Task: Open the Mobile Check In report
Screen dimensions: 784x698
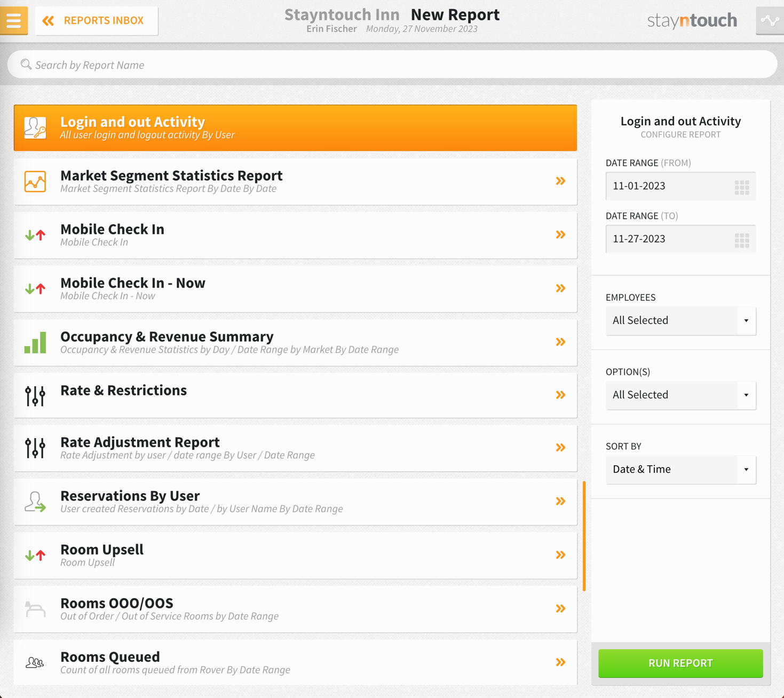Action: point(295,235)
